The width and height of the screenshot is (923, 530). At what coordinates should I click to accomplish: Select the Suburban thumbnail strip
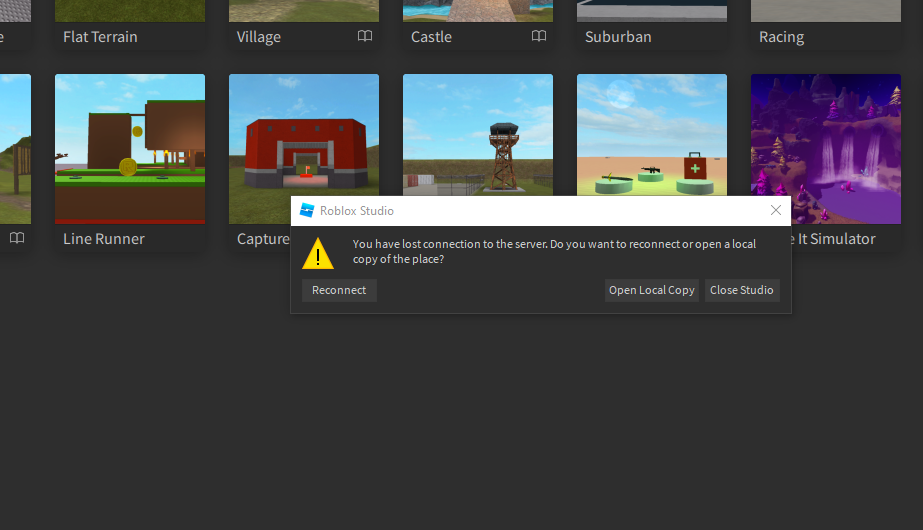(x=652, y=11)
